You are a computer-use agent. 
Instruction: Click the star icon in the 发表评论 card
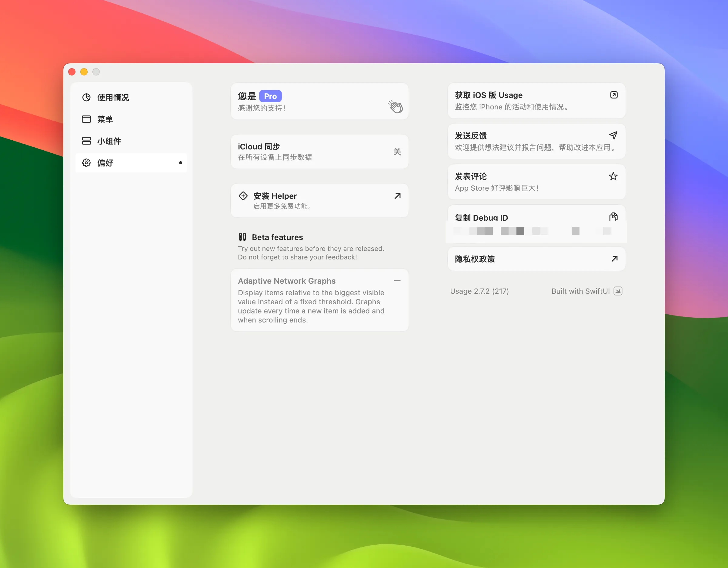(613, 176)
